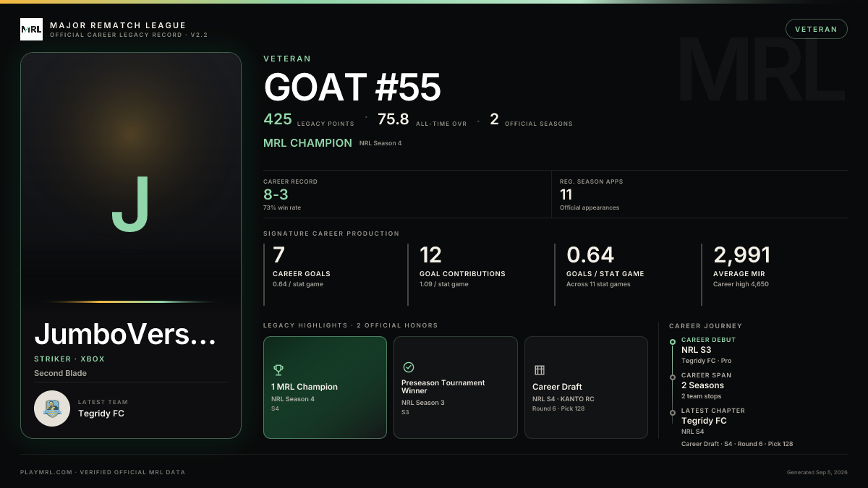Image resolution: width=868 pixels, height=488 pixels.
Task: Click the large J player avatar
Action: click(130, 204)
